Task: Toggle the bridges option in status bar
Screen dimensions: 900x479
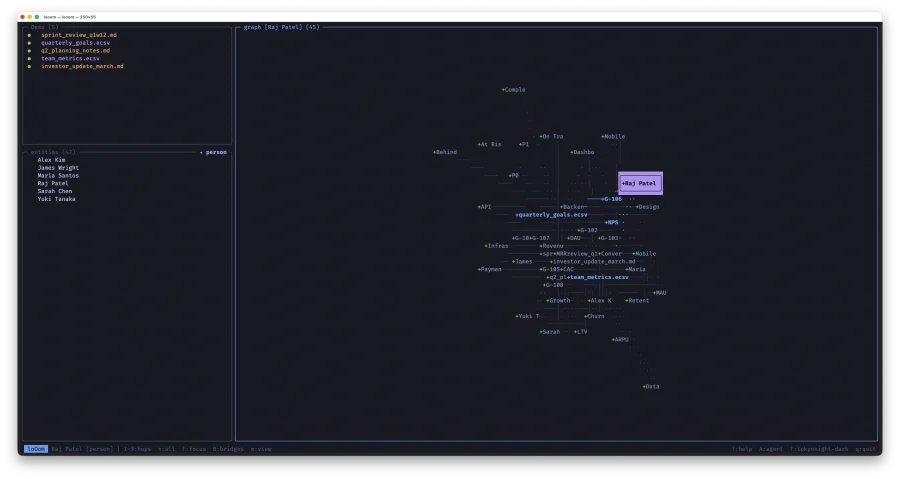Action: pos(227,449)
